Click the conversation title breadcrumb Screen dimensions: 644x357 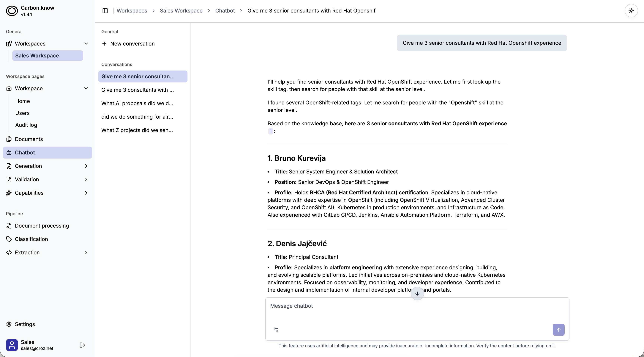tap(311, 11)
